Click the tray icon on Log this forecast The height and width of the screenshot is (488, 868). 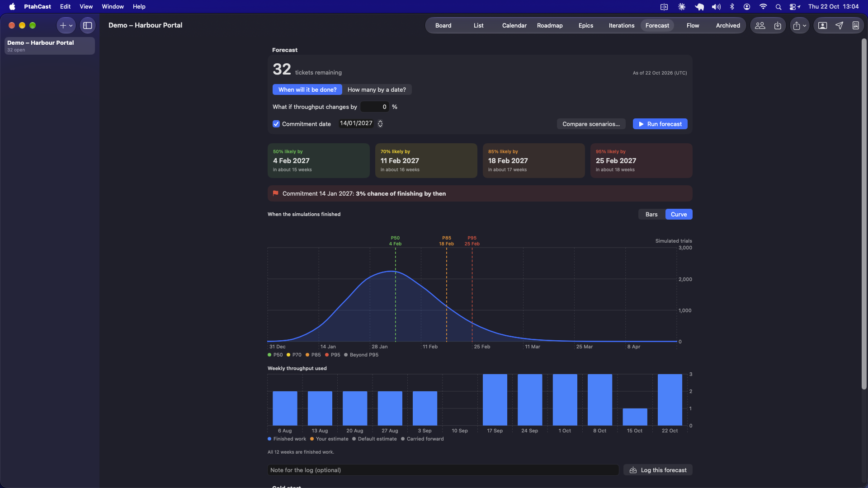(x=633, y=470)
